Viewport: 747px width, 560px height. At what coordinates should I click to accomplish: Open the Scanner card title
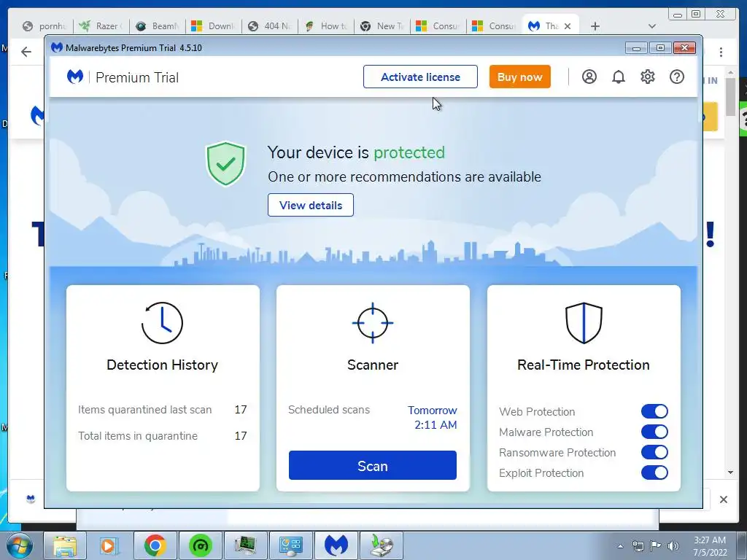pos(373,365)
